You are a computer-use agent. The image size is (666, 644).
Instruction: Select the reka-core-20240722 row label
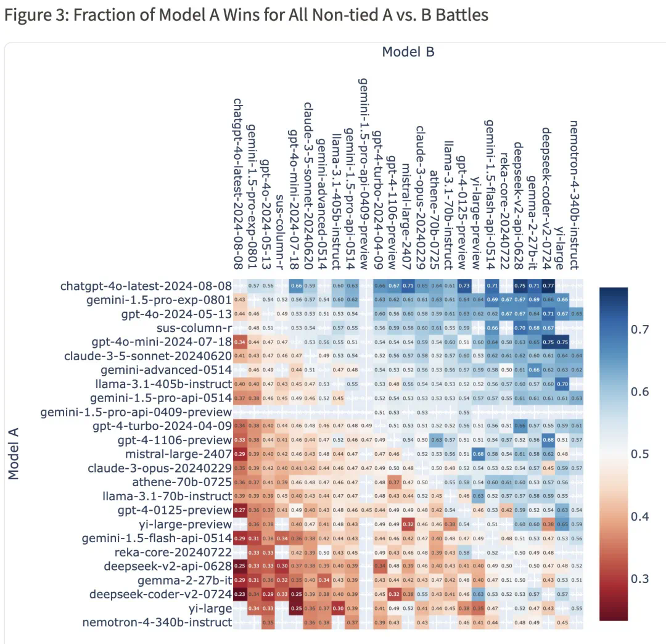(x=173, y=553)
